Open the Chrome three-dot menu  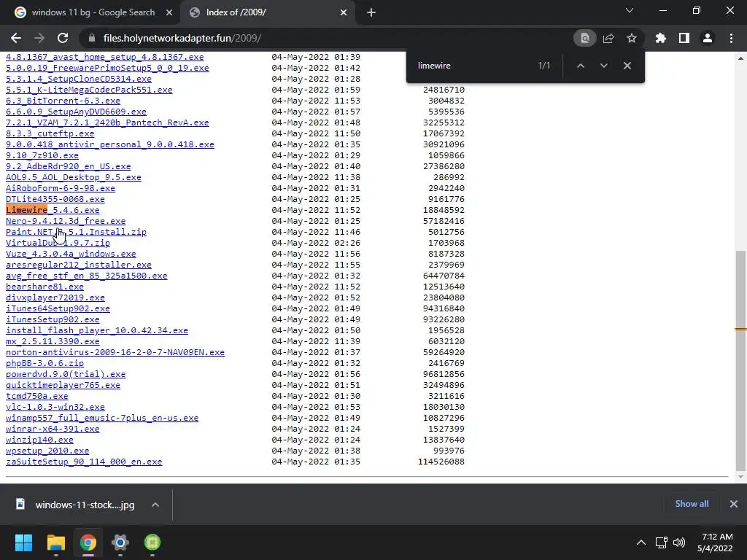[731, 38]
